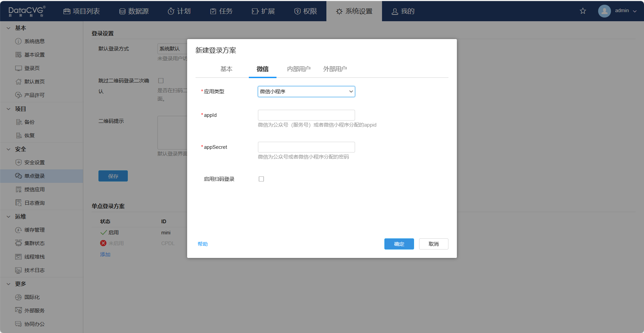Click the Log Query (日志查询) icon

[x=18, y=203]
